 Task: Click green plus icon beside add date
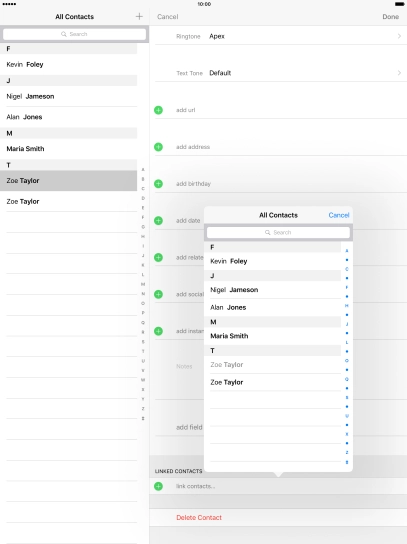158,220
